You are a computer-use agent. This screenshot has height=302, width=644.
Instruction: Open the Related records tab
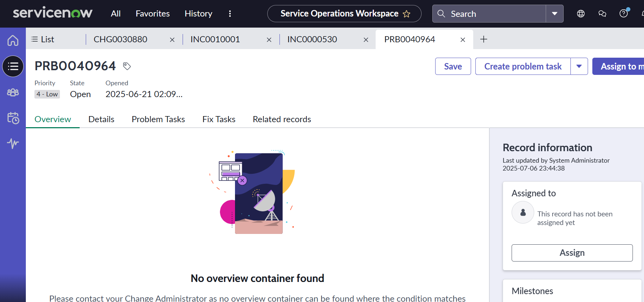282,119
